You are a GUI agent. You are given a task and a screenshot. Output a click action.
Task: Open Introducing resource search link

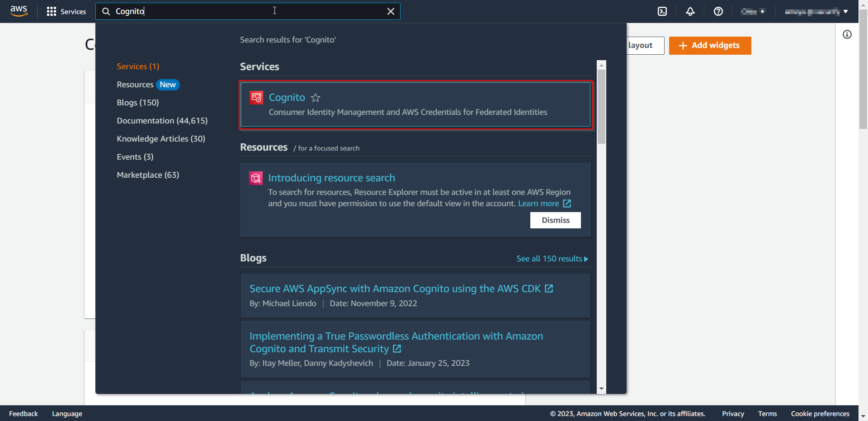coord(331,178)
